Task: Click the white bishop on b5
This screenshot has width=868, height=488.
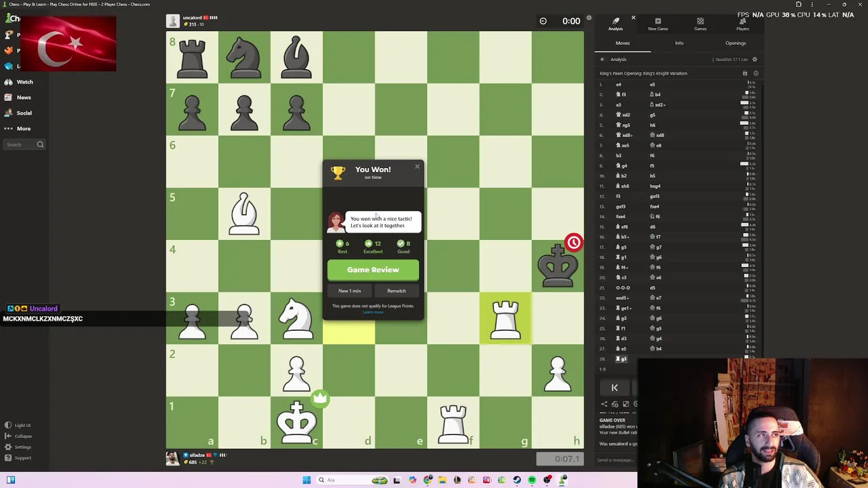Action: [244, 214]
